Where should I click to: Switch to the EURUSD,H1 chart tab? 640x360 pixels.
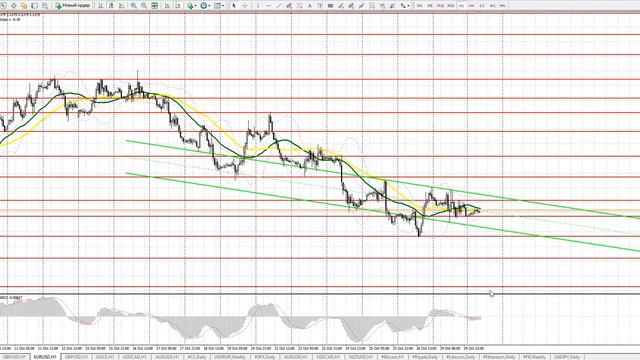pyautogui.click(x=45, y=357)
